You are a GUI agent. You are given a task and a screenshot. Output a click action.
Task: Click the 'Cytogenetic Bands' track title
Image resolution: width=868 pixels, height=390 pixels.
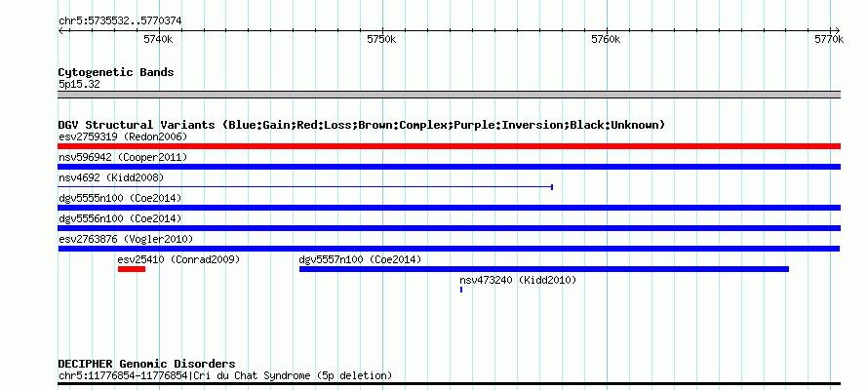pyautogui.click(x=116, y=72)
